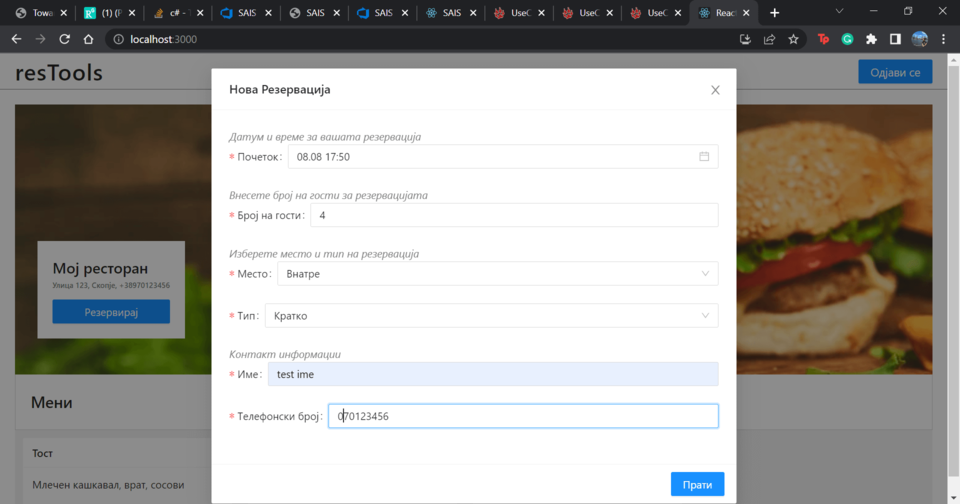Bookmark this page with the star icon
960x504 pixels.
pos(794,39)
